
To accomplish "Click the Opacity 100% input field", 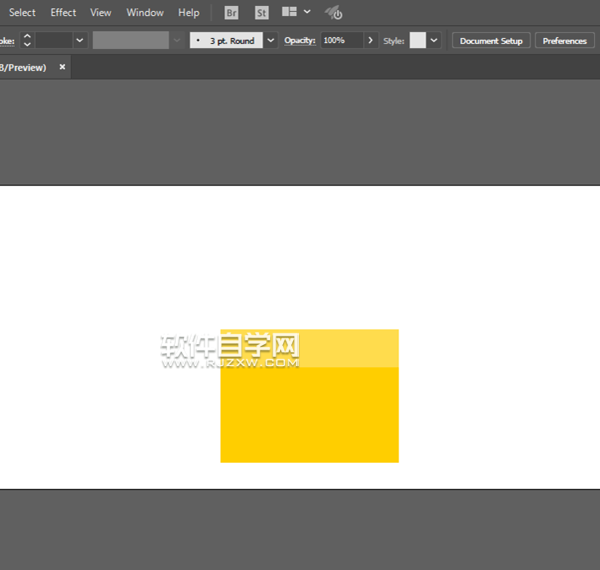I will click(x=340, y=41).
